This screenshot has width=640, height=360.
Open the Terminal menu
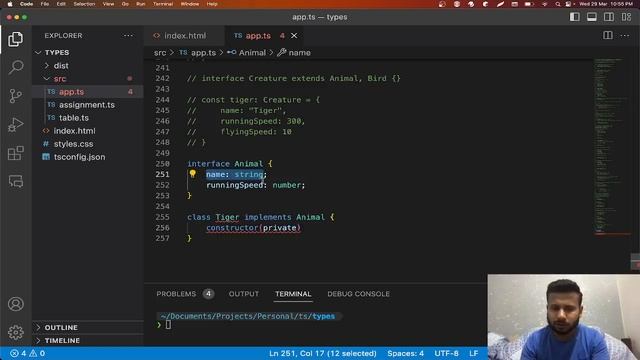tap(163, 4)
